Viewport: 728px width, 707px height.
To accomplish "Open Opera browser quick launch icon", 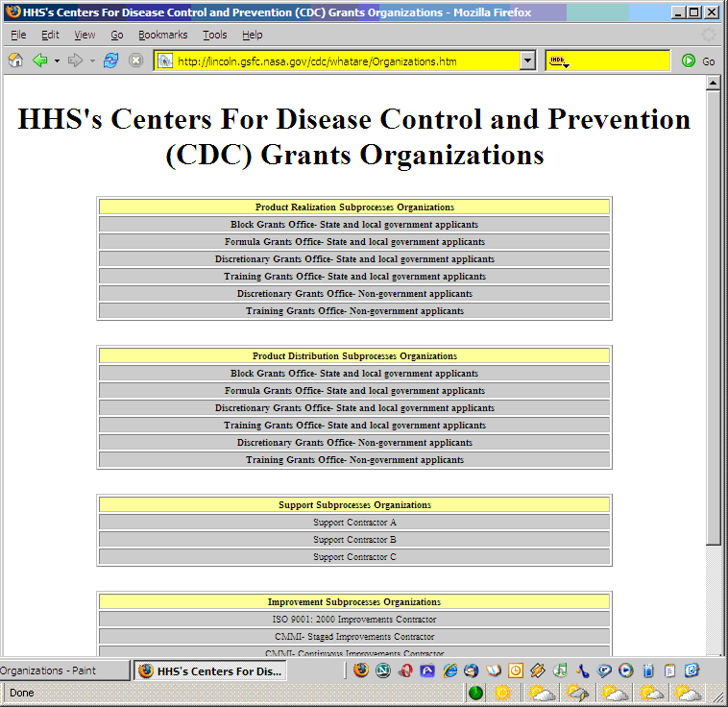I will 405,670.
